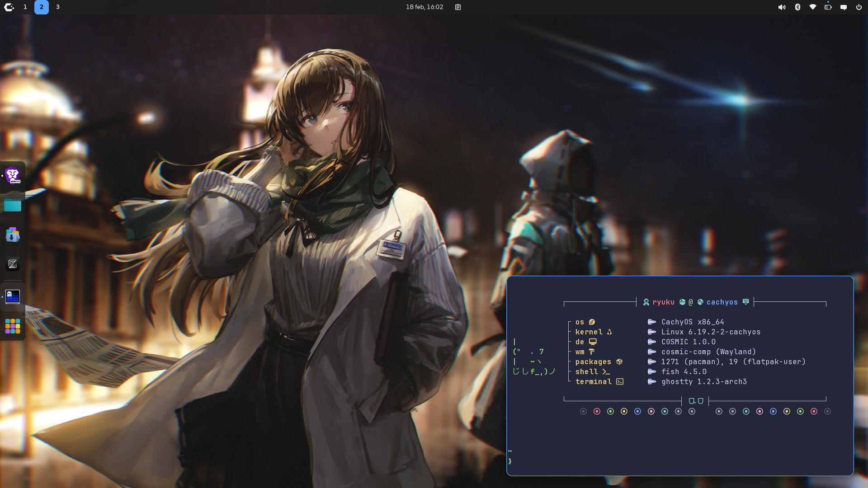
Task: Open the battery power applet
Action: point(828,7)
